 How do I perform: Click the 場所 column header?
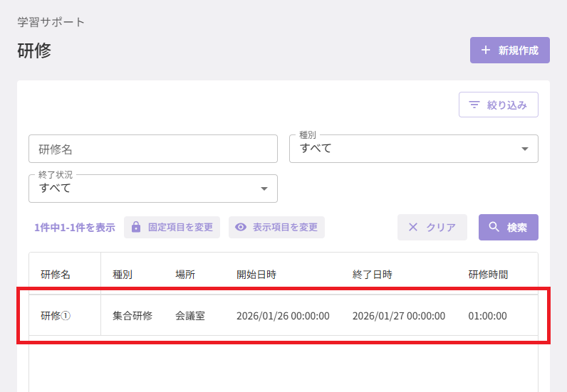pos(185,275)
